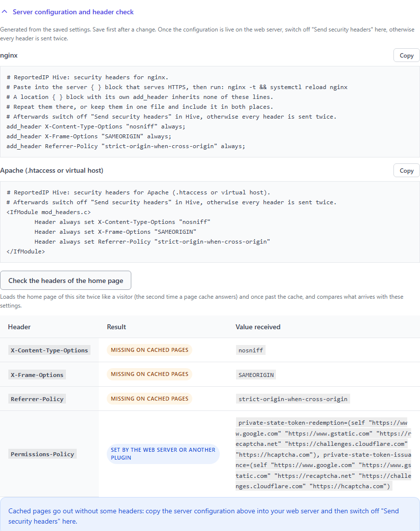420x531 pixels.
Task: Click the X-Content-Type-Options header cell
Action: (49, 350)
